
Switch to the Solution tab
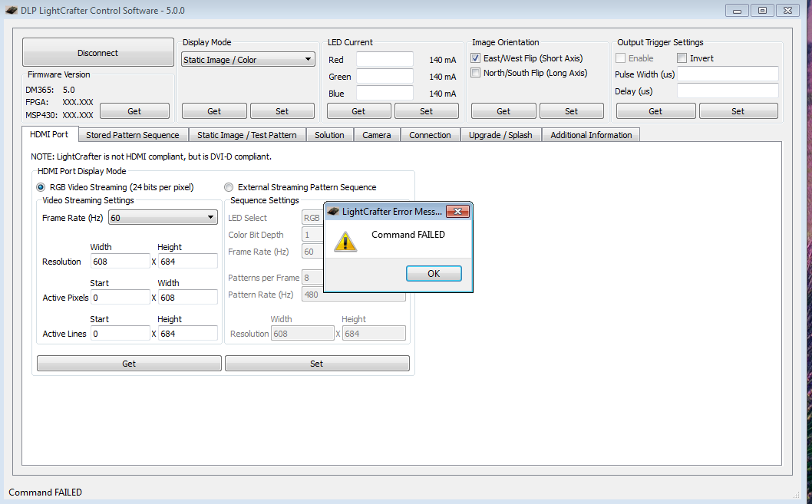pos(329,134)
